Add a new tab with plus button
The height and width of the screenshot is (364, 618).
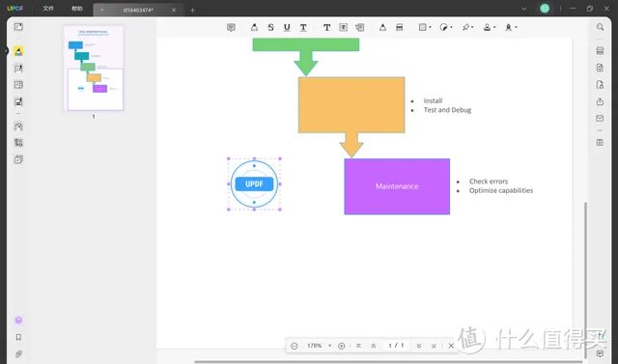click(192, 11)
